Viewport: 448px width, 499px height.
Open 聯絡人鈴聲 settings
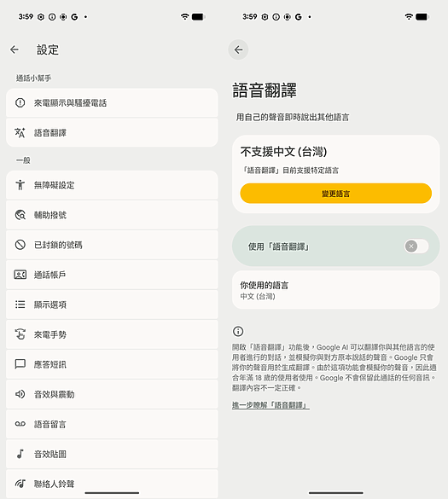(112, 484)
